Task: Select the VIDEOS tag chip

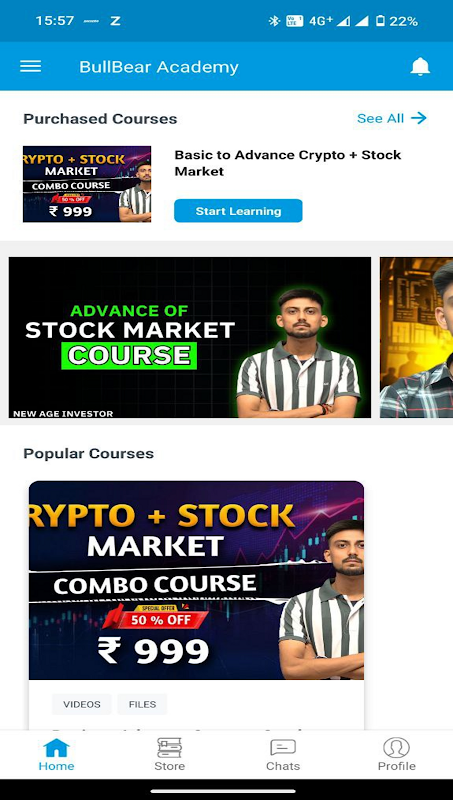Action: tap(82, 704)
